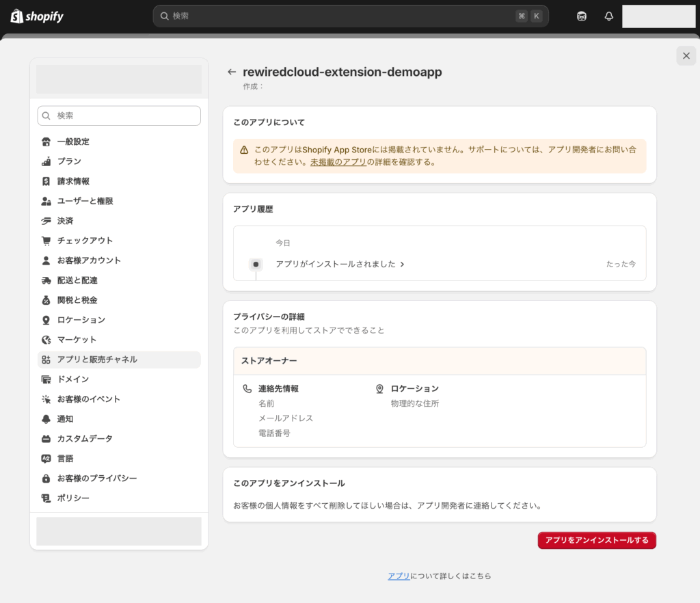Click the ドメイン icon
The height and width of the screenshot is (603, 700).
click(46, 379)
